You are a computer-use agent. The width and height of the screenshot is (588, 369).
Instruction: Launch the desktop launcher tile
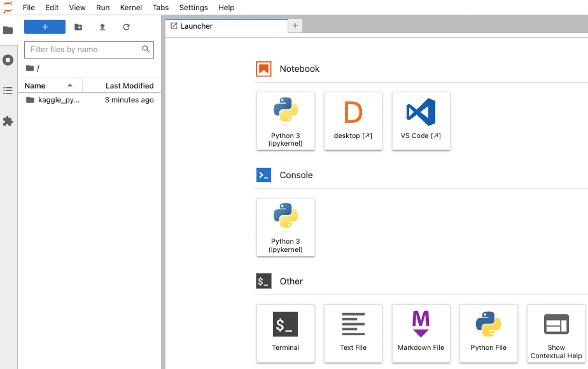[353, 121]
